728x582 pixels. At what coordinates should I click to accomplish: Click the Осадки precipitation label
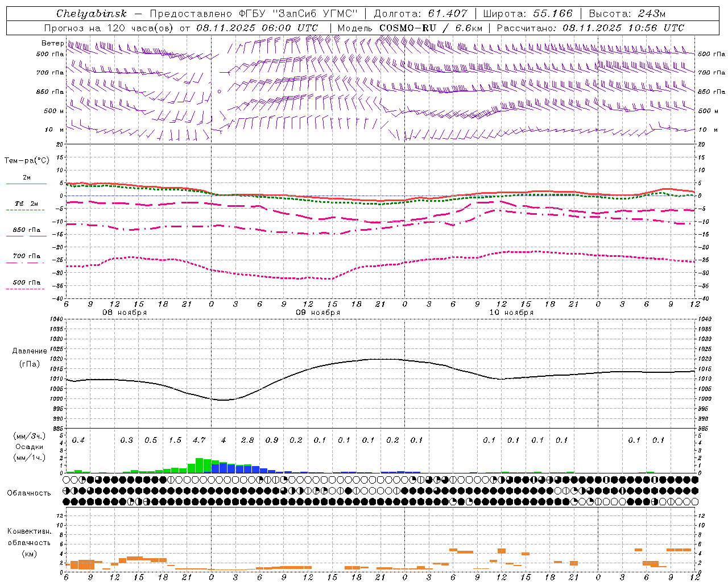tap(28, 447)
